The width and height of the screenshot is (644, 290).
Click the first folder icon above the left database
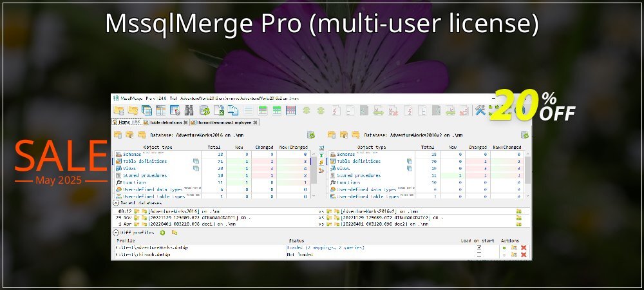pos(118,135)
